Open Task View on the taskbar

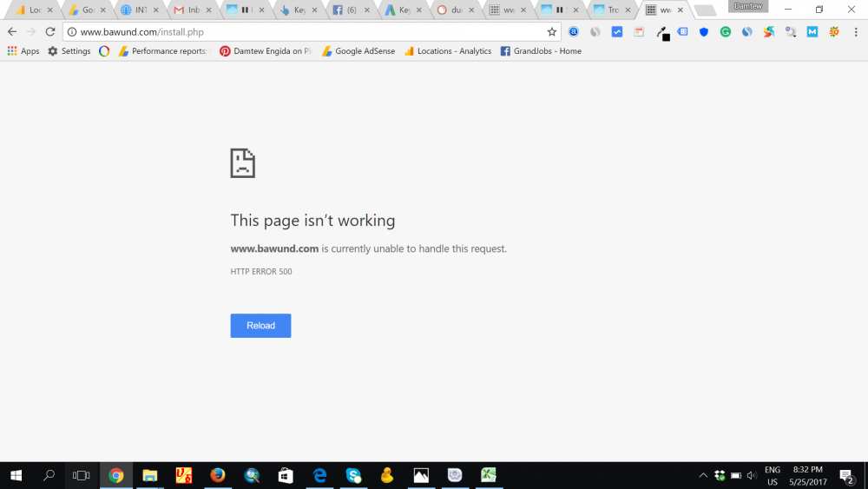pos(81,475)
